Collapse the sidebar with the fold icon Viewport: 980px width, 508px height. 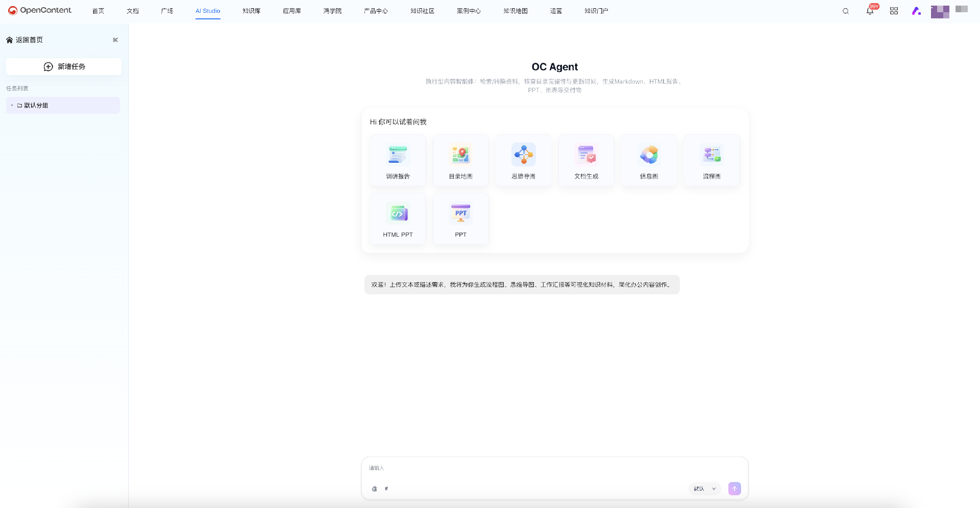[115, 40]
